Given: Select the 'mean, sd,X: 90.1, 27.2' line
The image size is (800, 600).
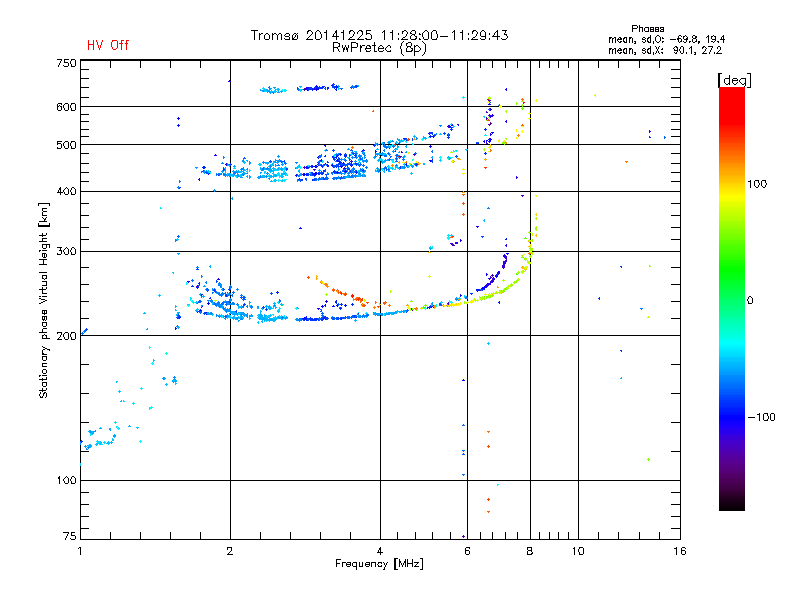Looking at the screenshot, I should (x=665, y=50).
